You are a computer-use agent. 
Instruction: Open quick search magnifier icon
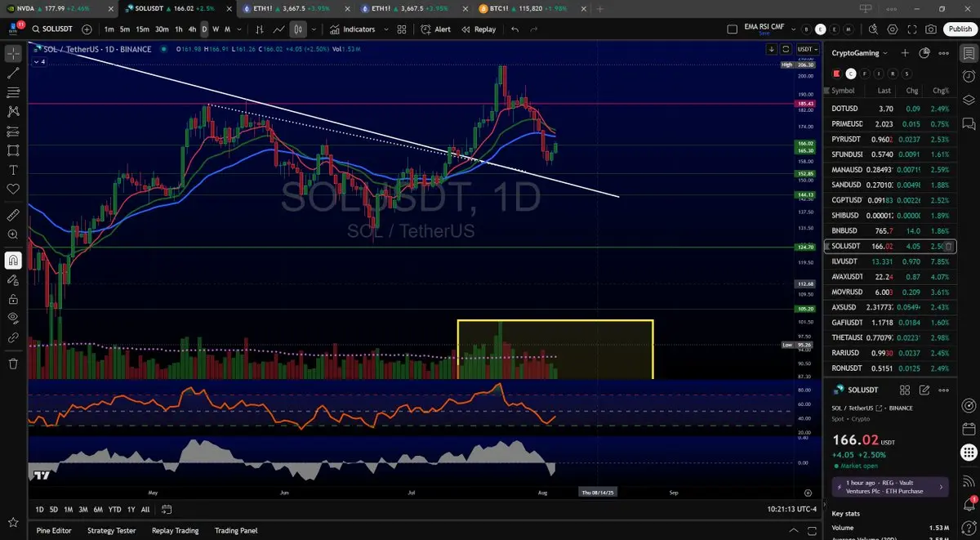[x=873, y=29]
